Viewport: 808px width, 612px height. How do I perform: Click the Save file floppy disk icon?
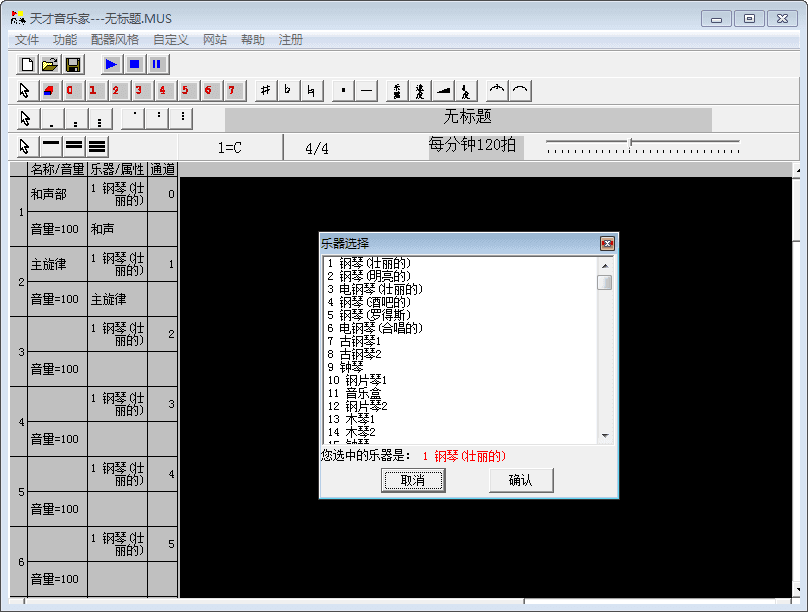pyautogui.click(x=73, y=64)
